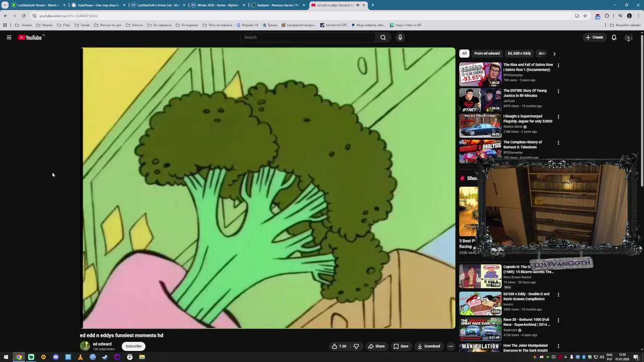Open Discord from the taskbar
This screenshot has height=362, width=644.
(x=56, y=357)
